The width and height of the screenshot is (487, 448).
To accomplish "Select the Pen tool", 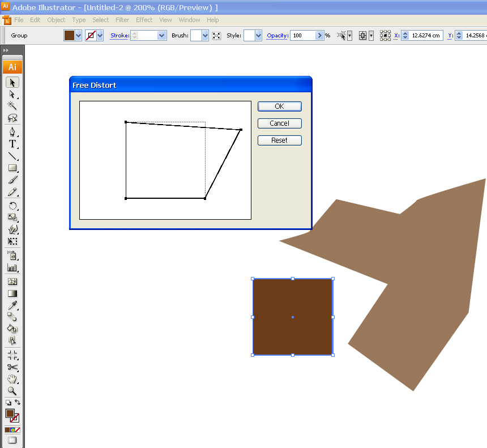I will (12, 132).
